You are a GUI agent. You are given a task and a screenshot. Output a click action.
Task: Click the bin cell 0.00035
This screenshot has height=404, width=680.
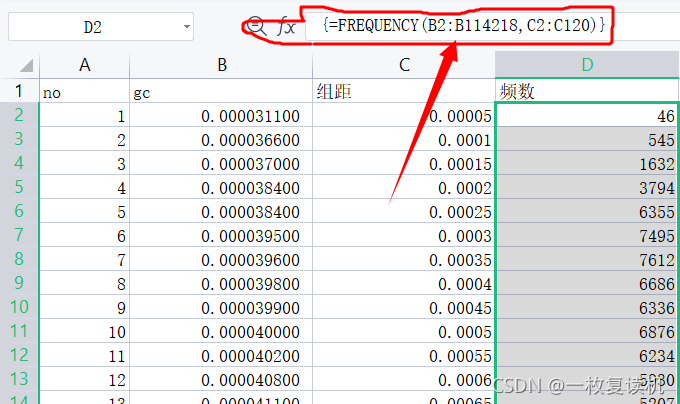coord(404,259)
